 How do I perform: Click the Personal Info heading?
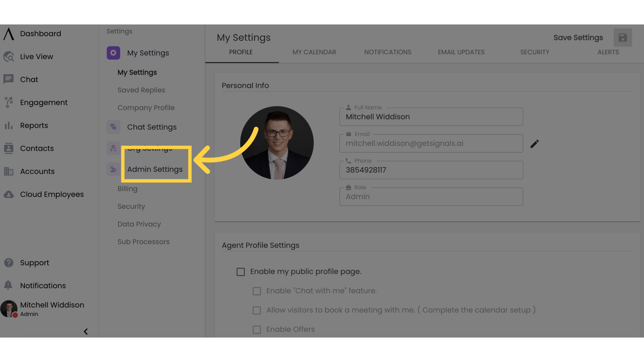pyautogui.click(x=245, y=85)
